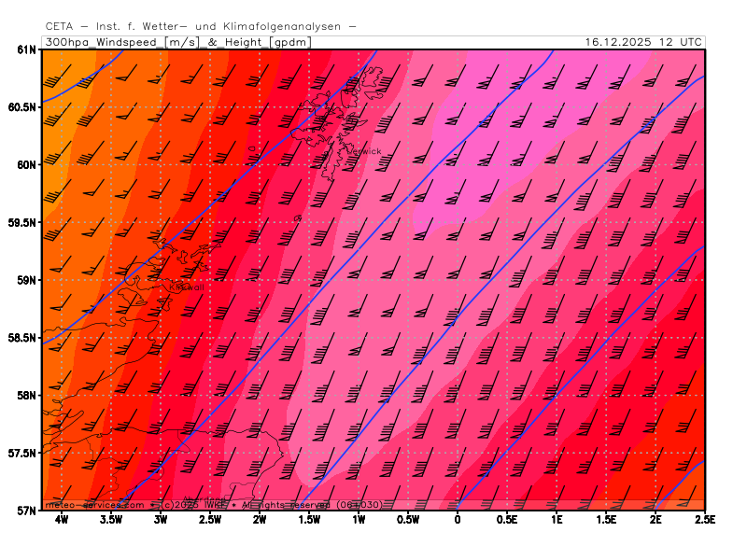This screenshot has width=747, height=560.
Task: Click the 3W longitude label
Action: [161, 520]
